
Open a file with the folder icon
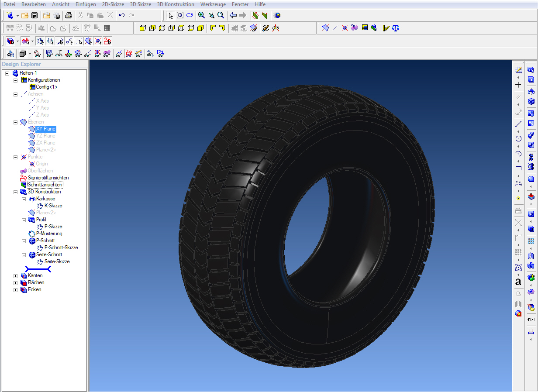pos(25,15)
